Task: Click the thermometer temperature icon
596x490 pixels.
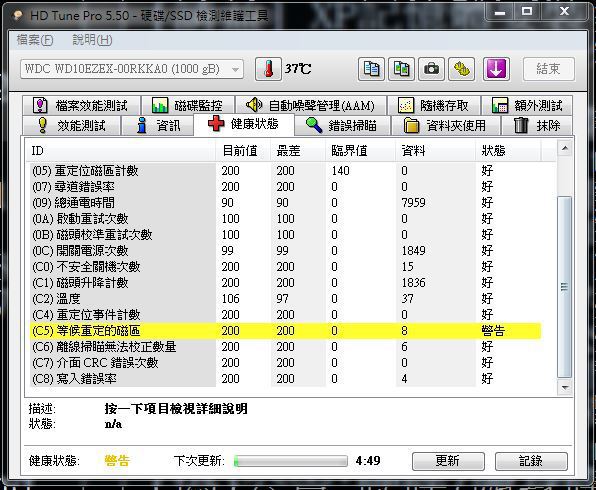Action: (268, 69)
